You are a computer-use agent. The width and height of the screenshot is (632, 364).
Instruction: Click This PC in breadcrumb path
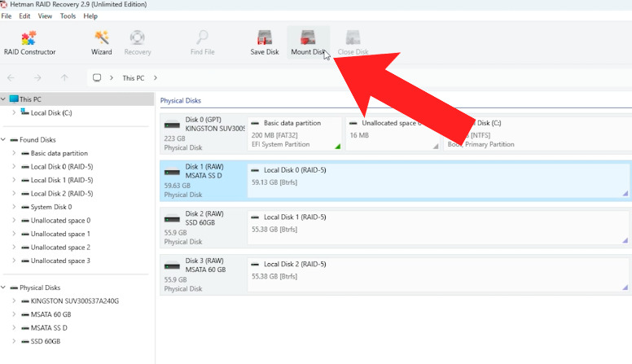coord(134,78)
